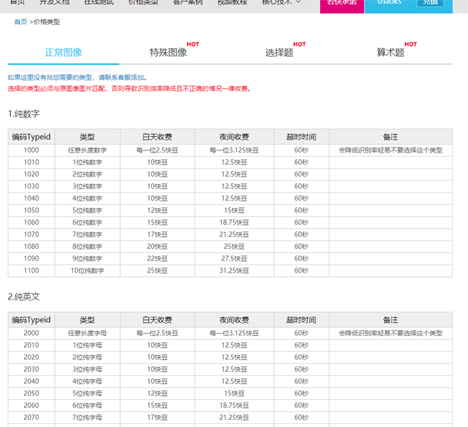Click the 5位纯数字 type cell
Image resolution: width=468 pixels, height=427 pixels.
[x=87, y=210]
